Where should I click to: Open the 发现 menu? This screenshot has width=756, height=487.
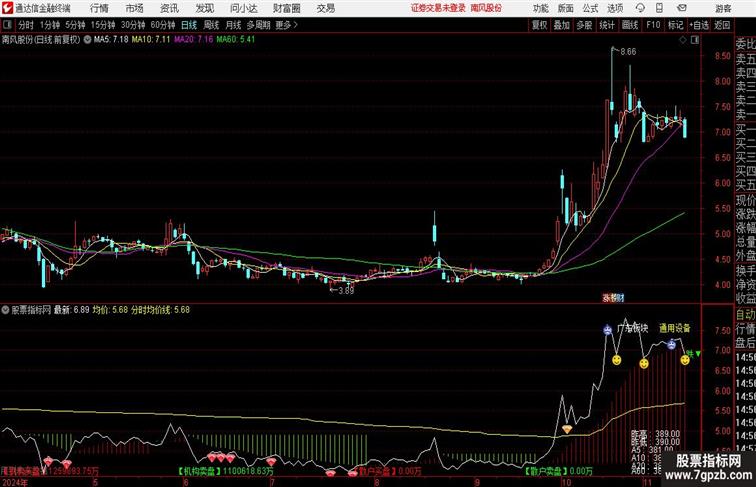pyautogui.click(x=204, y=9)
